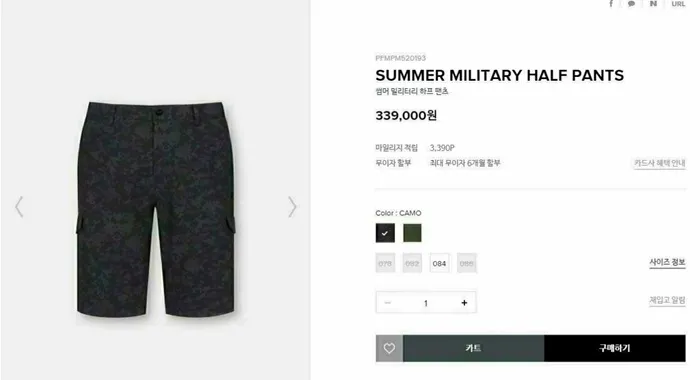Add item to wishlist with heart icon

(x=389, y=348)
